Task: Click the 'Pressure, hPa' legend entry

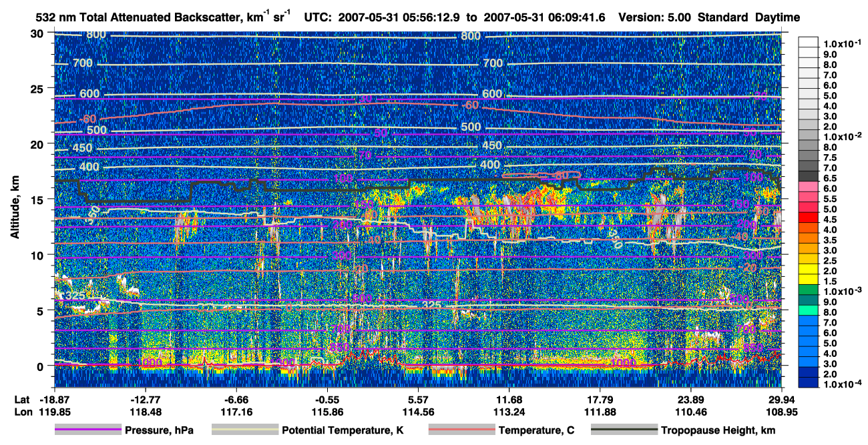Action: 159,430
